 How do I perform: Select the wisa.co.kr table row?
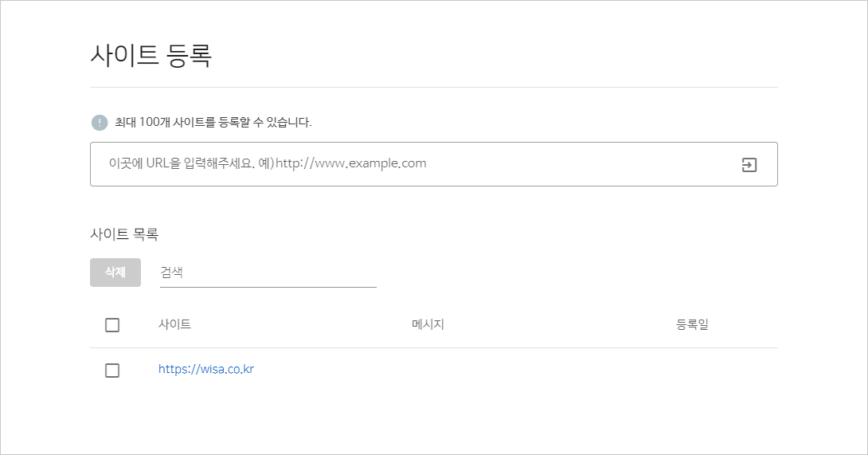pos(434,370)
